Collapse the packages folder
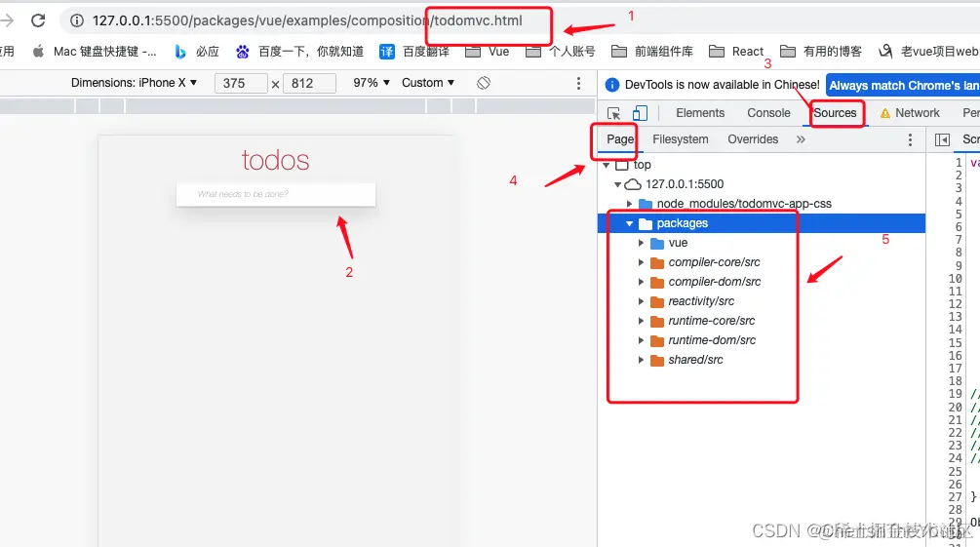 [x=629, y=223]
